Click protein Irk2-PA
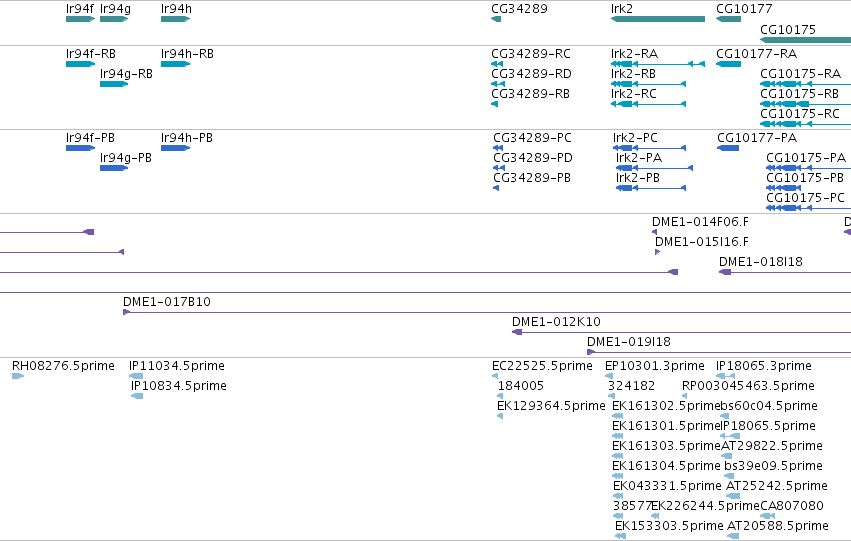The height and width of the screenshot is (541, 851). click(x=639, y=158)
